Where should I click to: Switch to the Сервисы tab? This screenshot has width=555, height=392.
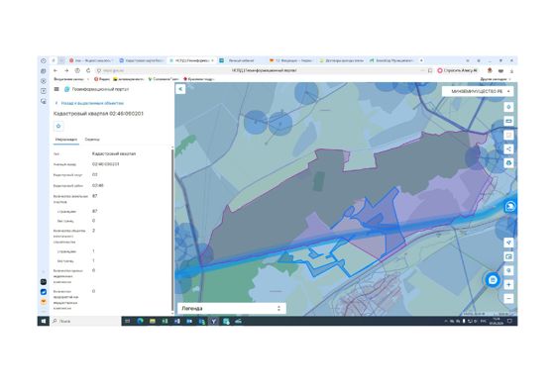[92, 140]
